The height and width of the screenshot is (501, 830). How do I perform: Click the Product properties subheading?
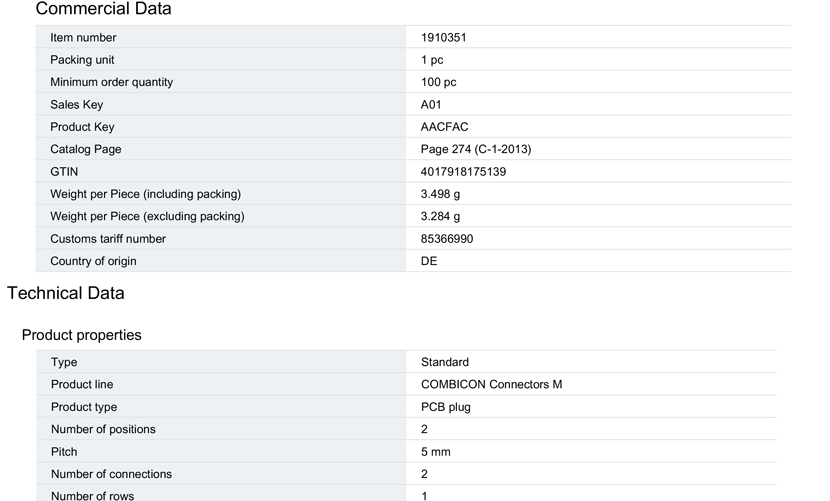[82, 335]
